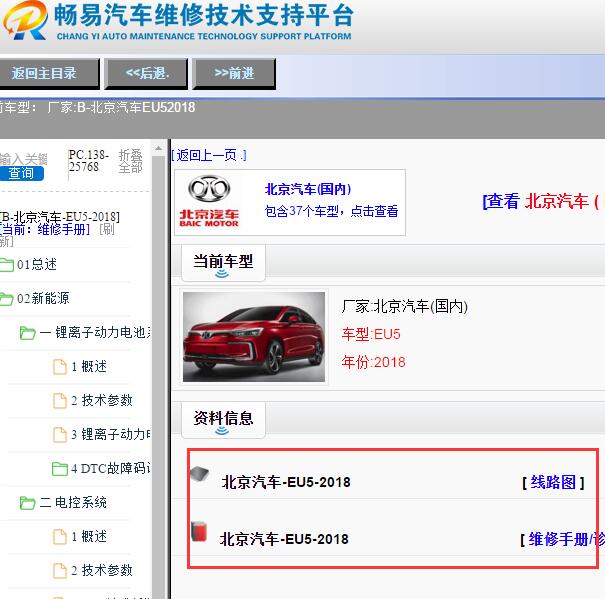Select the 资料信息 tab

pos(223,420)
